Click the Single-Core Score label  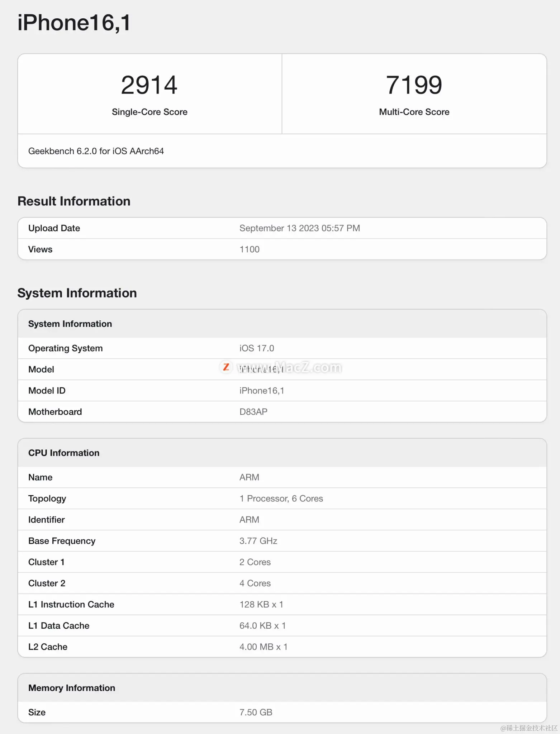pyautogui.click(x=150, y=112)
